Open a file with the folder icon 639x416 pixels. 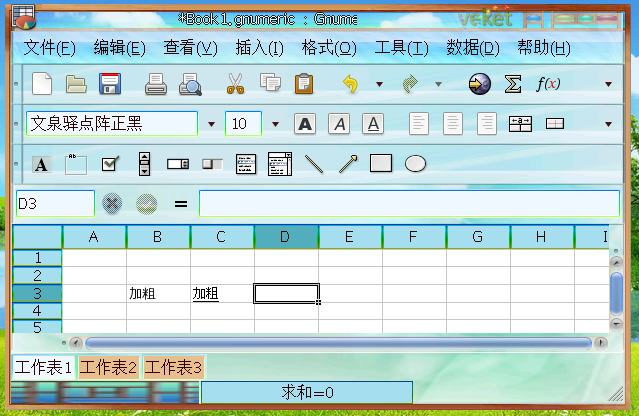76,84
